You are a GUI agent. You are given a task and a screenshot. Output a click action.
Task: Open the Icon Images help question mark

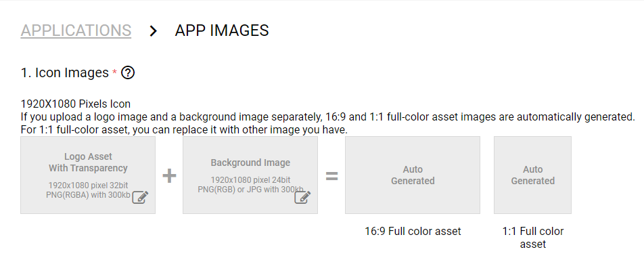pos(128,73)
